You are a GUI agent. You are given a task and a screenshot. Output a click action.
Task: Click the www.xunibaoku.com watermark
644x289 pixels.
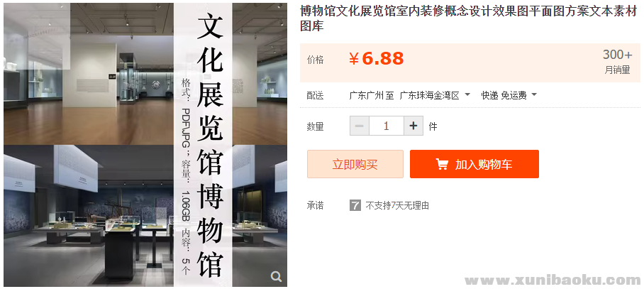[x=553, y=280]
